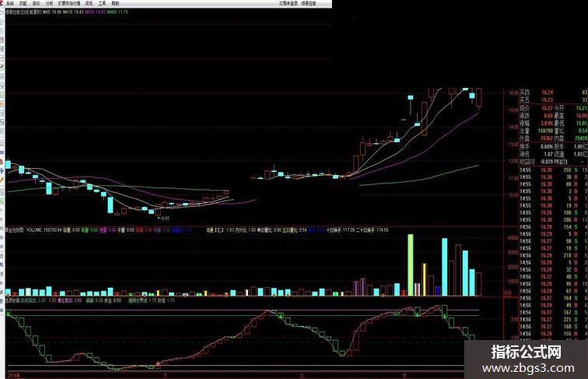Click the 16.00 price axis label
Image resolution: width=588 pixels, height=379 pixels.
513,93
